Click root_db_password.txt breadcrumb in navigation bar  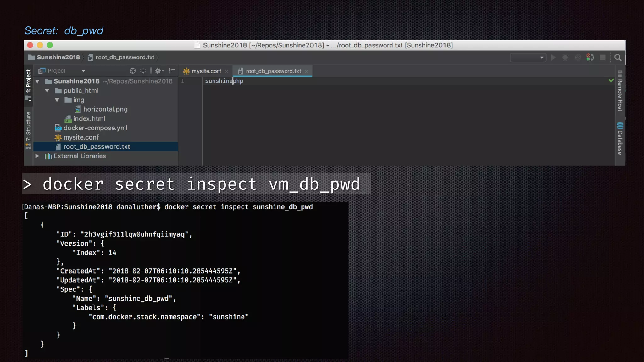click(x=125, y=57)
